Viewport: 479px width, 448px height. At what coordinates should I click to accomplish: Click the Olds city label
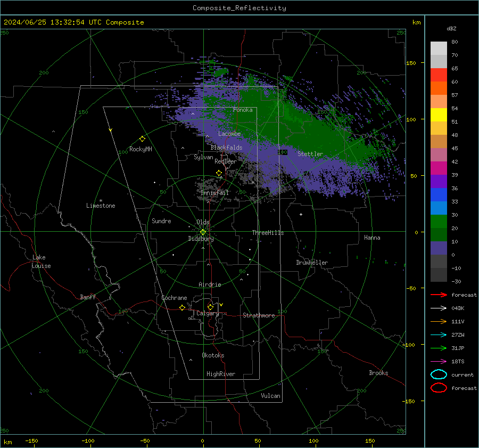pyautogui.click(x=203, y=222)
